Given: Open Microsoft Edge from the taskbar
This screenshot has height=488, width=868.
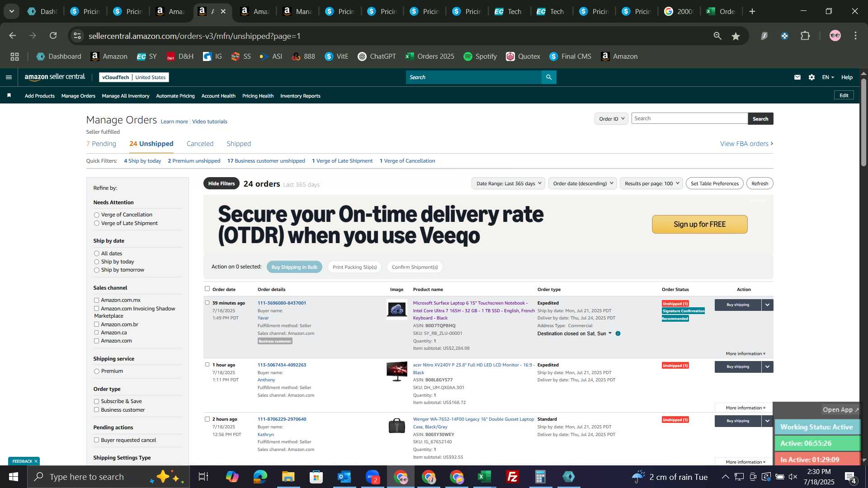Looking at the screenshot, I should pos(260,477).
